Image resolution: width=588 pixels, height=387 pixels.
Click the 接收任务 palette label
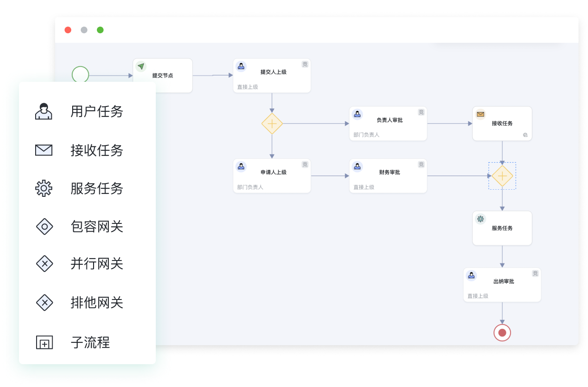click(97, 151)
